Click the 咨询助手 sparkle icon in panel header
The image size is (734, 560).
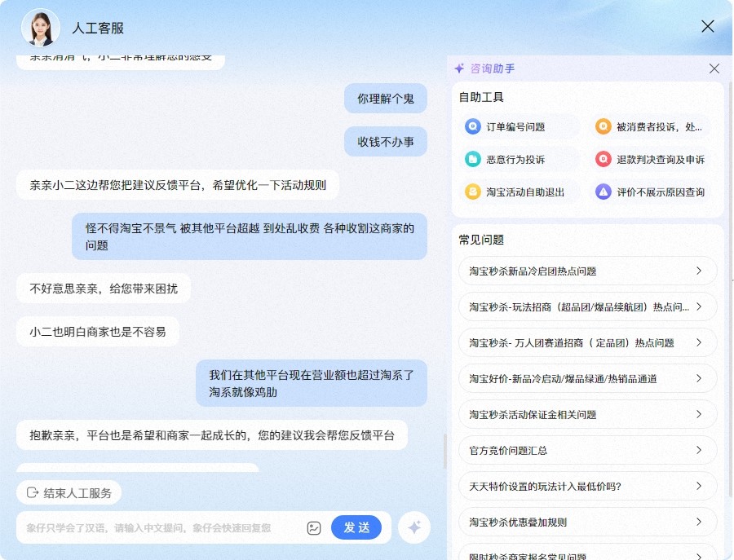pyautogui.click(x=460, y=68)
